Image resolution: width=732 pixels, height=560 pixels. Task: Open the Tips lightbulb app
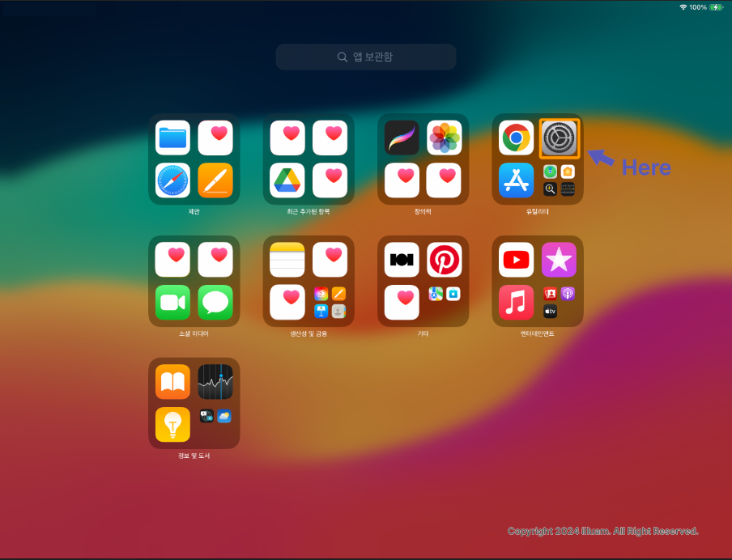coord(172,425)
